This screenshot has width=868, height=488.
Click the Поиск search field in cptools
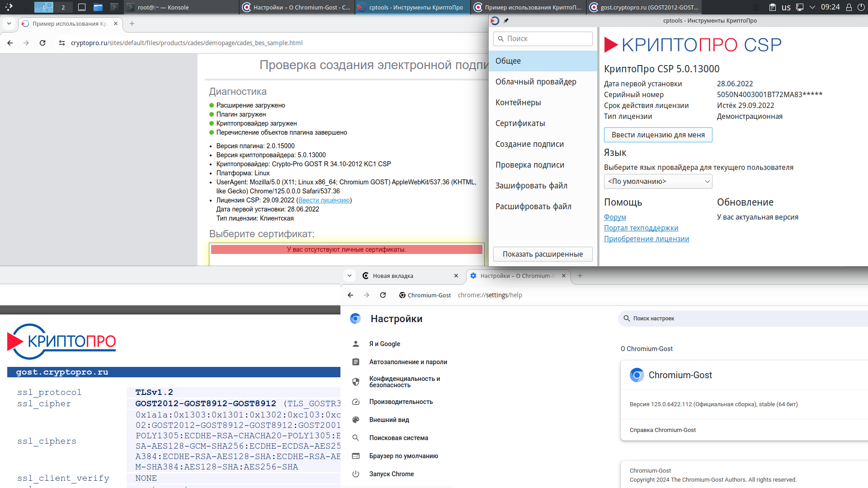pos(542,39)
